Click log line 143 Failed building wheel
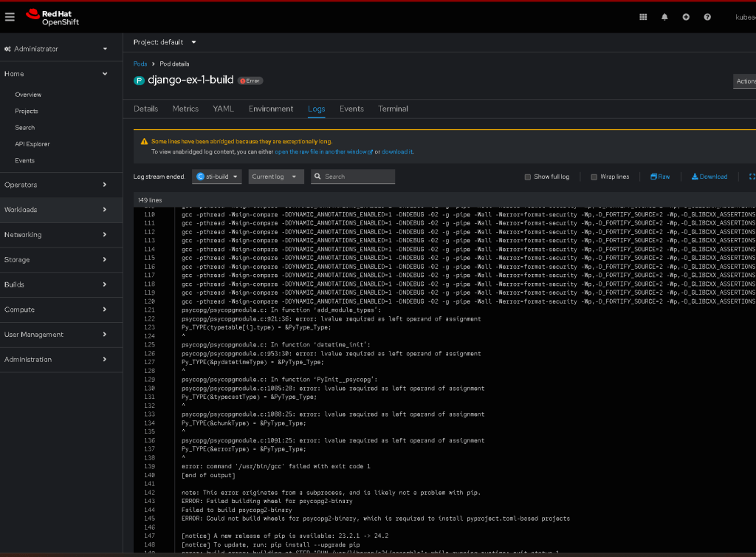Image resolution: width=756 pixels, height=557 pixels. click(x=267, y=501)
